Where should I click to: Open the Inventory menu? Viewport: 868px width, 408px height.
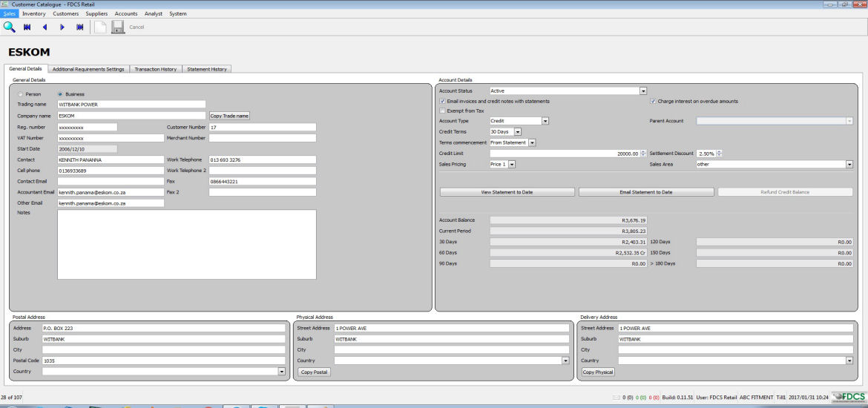point(34,13)
